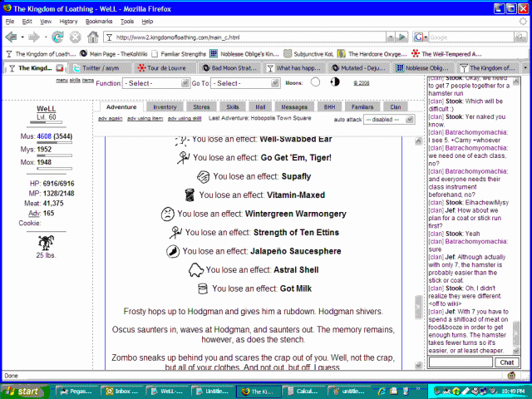This screenshot has height=399, width=532.
Task: Click the Vitamin-Maxed effect icon
Action: click(x=190, y=195)
